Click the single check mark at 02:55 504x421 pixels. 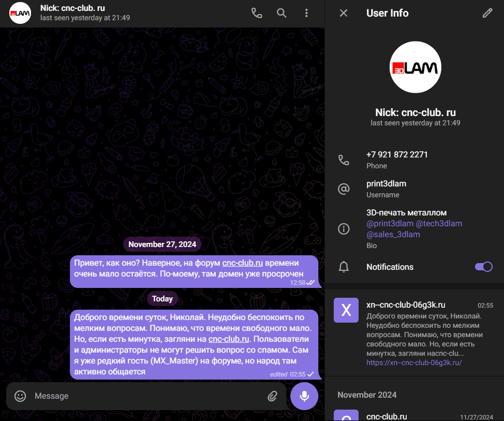coord(310,374)
